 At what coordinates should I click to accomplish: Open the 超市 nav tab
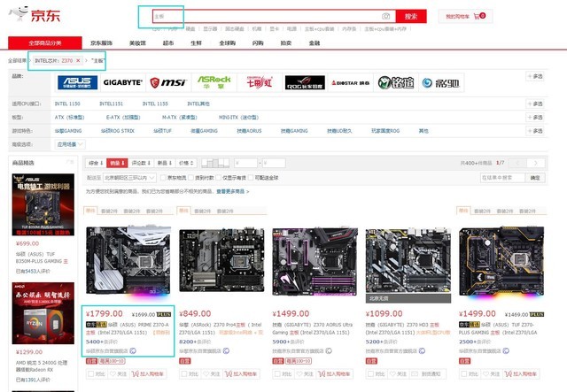coord(168,43)
